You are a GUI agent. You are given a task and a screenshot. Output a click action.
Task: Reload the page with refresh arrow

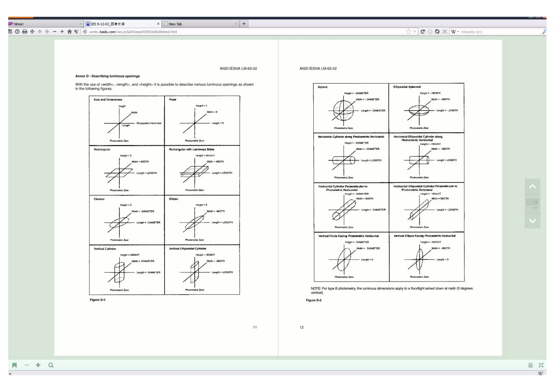422,32
